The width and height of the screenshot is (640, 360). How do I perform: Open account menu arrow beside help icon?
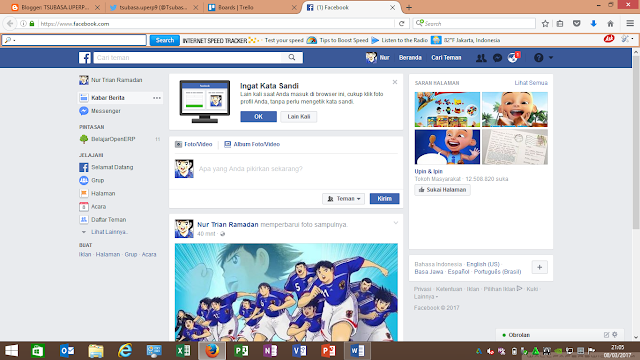click(x=551, y=58)
